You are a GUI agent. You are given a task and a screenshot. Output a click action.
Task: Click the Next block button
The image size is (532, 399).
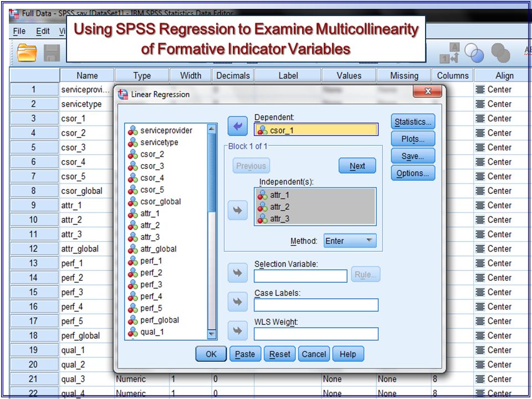(357, 166)
